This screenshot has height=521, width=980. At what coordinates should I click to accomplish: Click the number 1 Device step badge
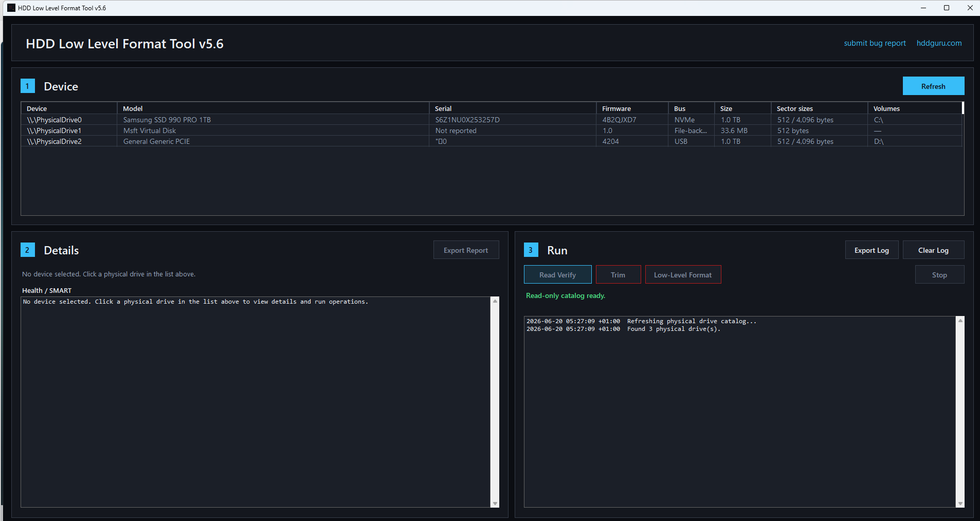27,86
